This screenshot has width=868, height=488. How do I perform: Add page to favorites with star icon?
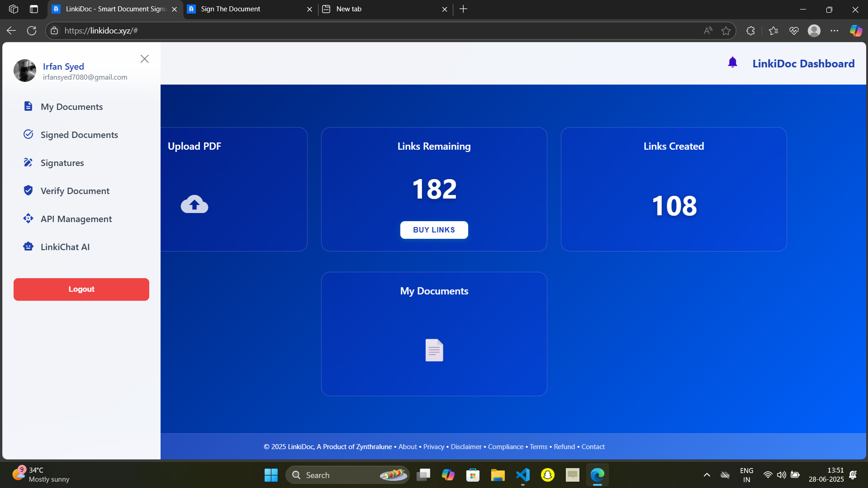click(726, 31)
